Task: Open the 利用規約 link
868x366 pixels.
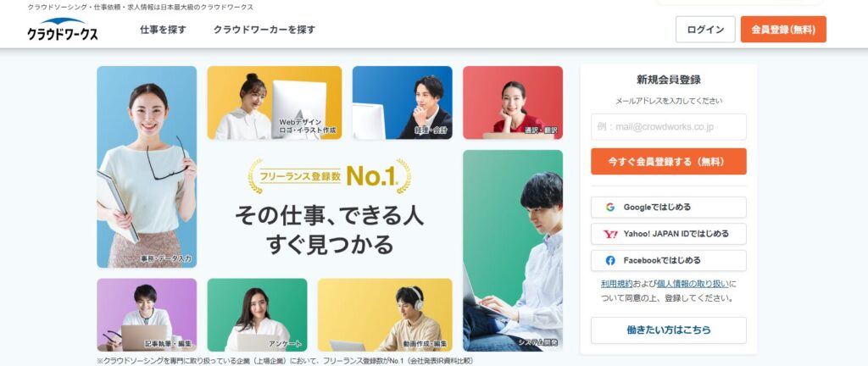Action: (617, 284)
